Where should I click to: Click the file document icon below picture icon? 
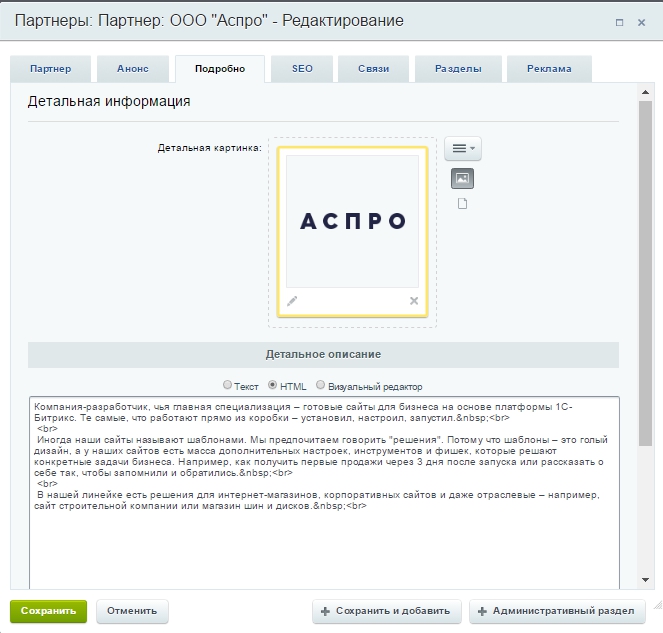(x=463, y=204)
